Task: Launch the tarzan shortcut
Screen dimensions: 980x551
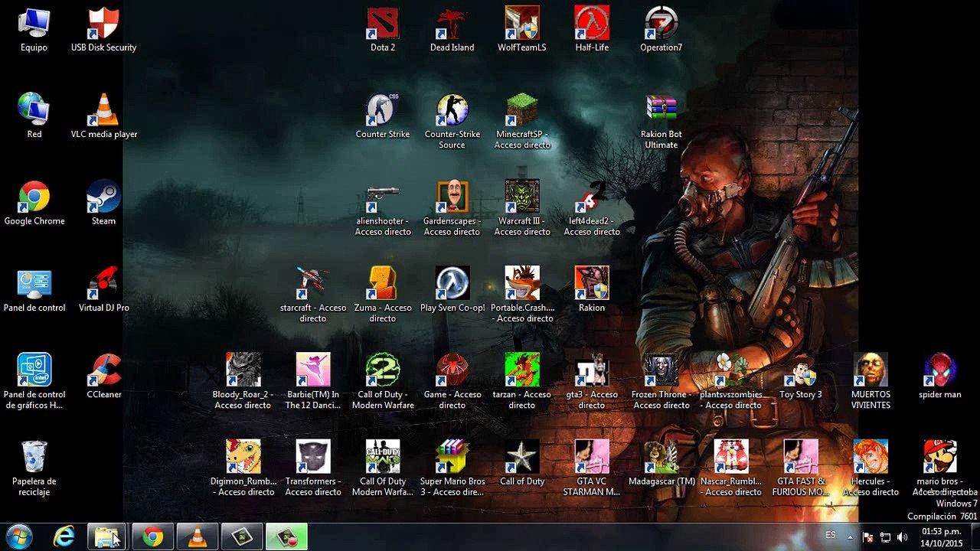Action: point(522,382)
